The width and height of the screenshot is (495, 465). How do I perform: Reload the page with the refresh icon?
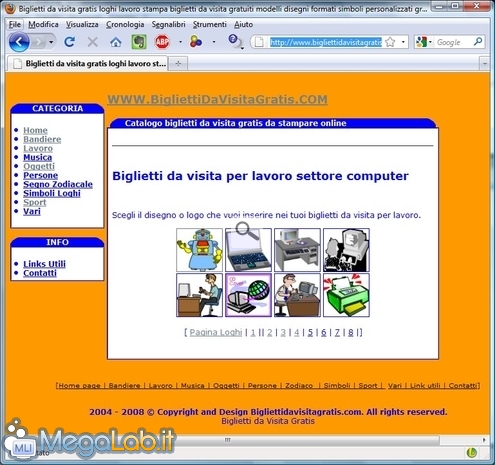click(69, 42)
